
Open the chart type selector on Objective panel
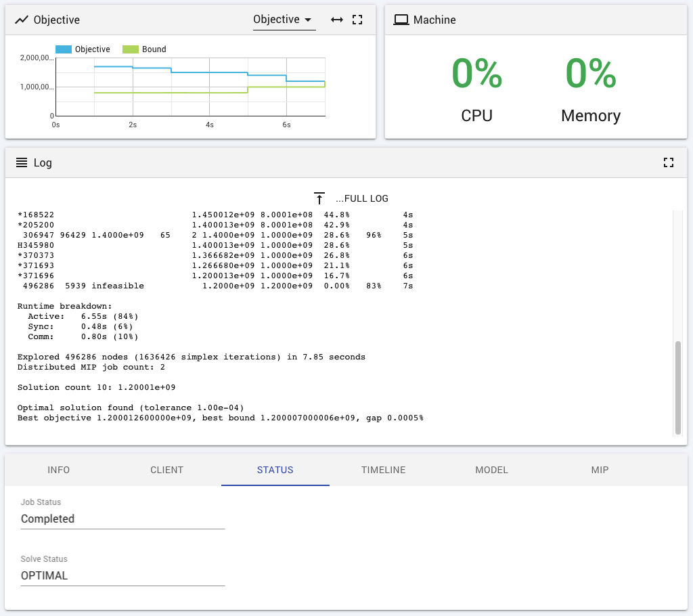pyautogui.click(x=284, y=20)
